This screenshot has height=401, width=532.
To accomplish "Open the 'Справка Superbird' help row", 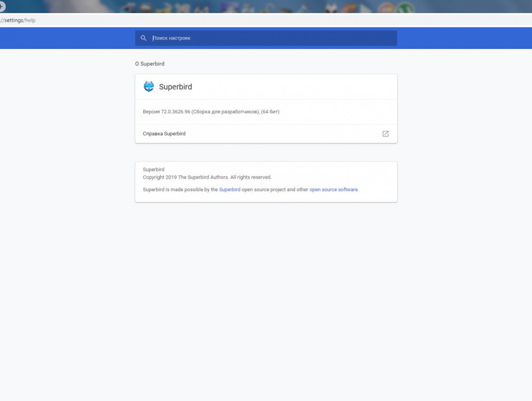I will coord(266,134).
